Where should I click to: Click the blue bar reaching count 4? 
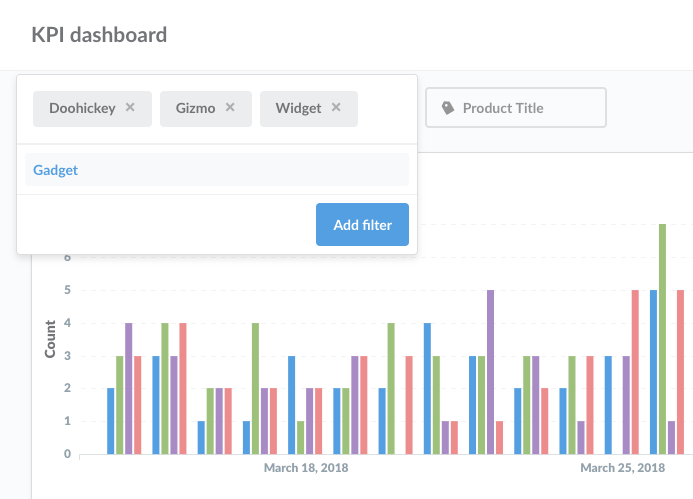tap(427, 388)
